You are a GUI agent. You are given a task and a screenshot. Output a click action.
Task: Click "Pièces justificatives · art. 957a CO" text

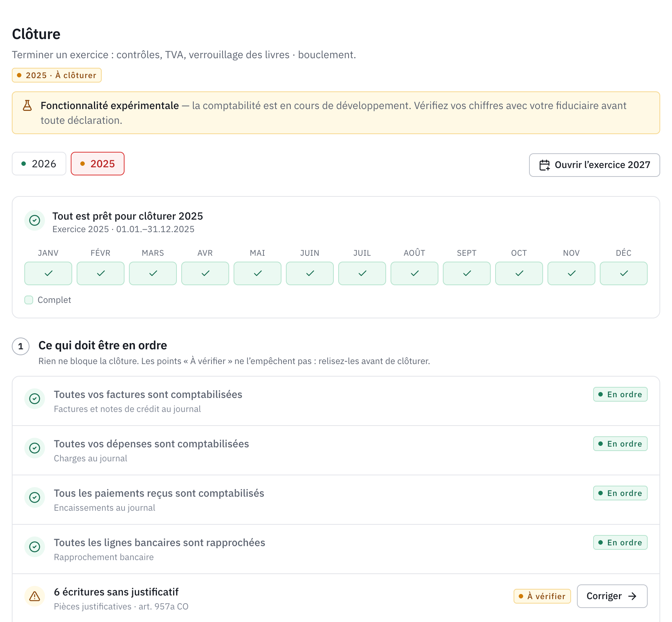pyautogui.click(x=121, y=607)
